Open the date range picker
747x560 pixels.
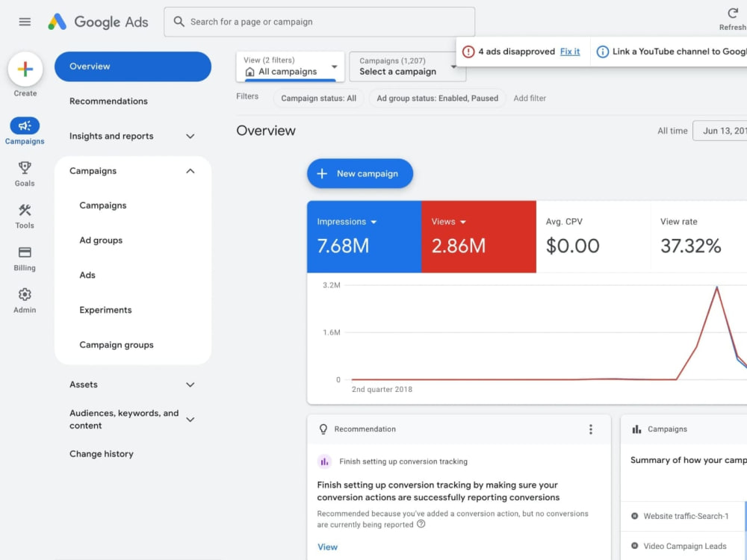click(719, 131)
